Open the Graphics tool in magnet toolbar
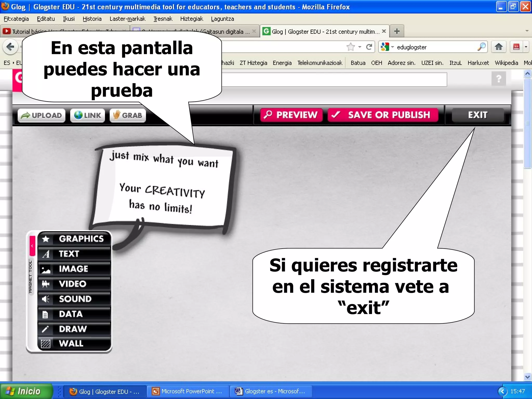Image resolution: width=532 pixels, height=399 pixels. coord(74,239)
